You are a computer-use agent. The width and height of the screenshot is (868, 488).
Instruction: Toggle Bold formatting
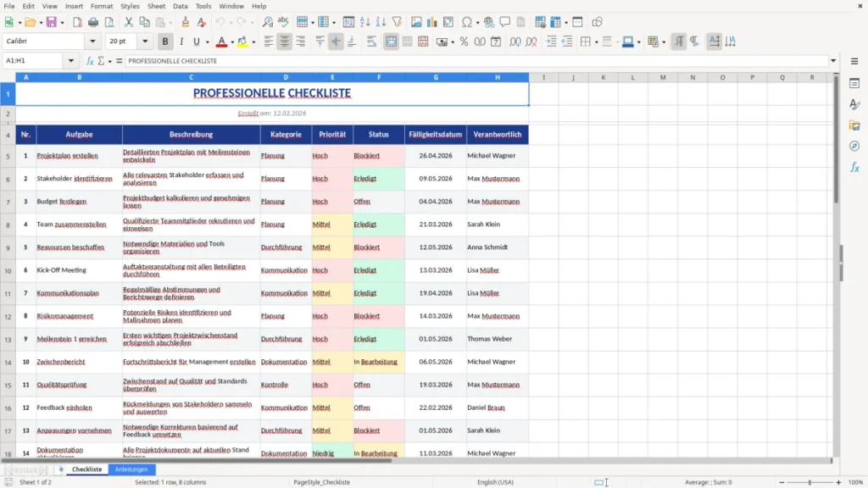pyautogui.click(x=165, y=42)
